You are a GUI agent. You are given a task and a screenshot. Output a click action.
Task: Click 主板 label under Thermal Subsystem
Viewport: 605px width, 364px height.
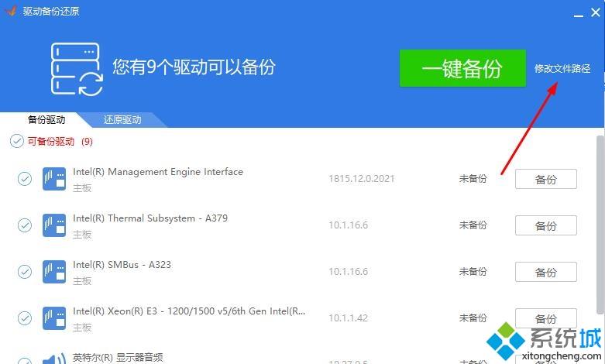pyautogui.click(x=82, y=235)
